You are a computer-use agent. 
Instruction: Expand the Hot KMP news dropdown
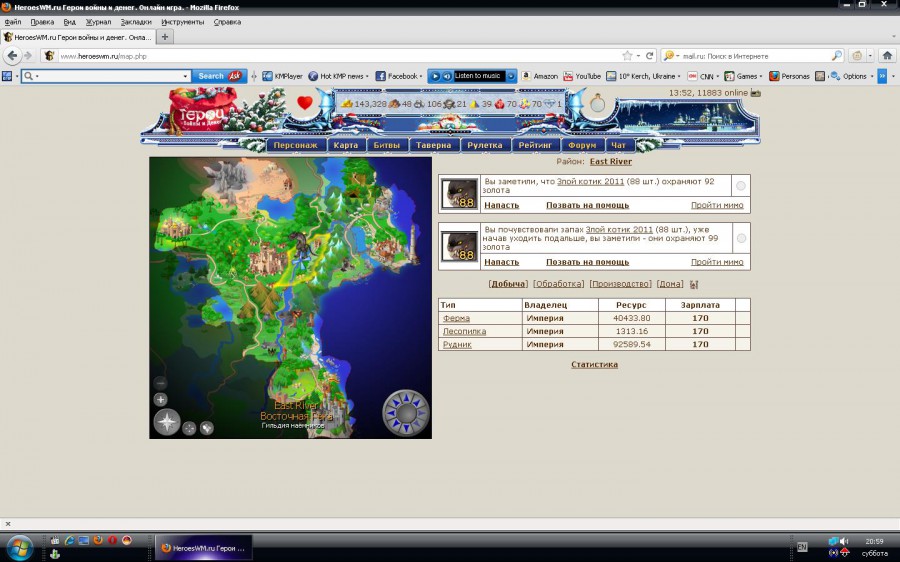tap(367, 76)
